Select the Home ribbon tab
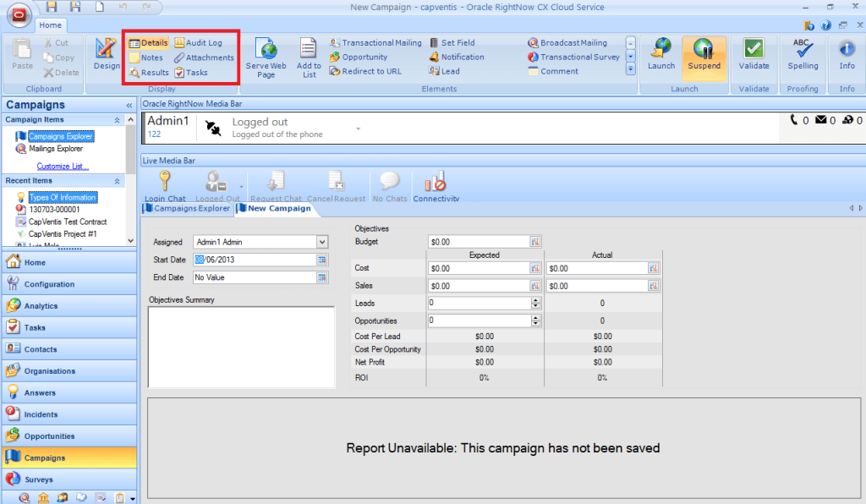This screenshot has width=866, height=504. point(49,25)
